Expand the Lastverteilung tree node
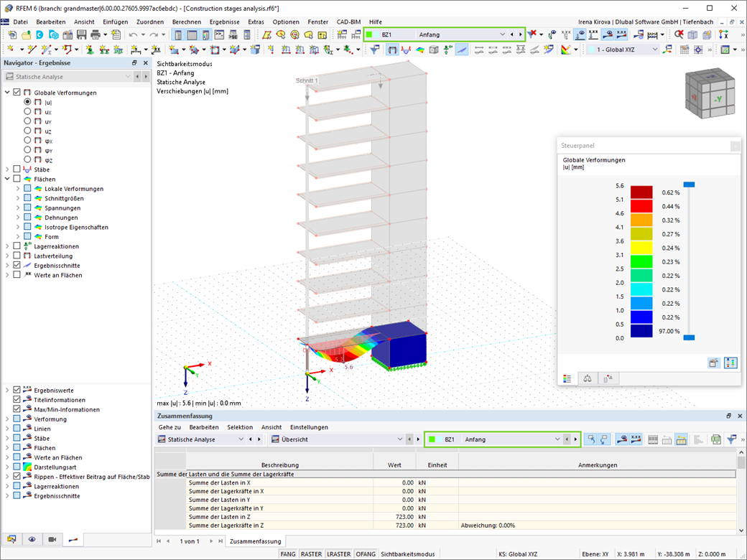 [x=7, y=256]
